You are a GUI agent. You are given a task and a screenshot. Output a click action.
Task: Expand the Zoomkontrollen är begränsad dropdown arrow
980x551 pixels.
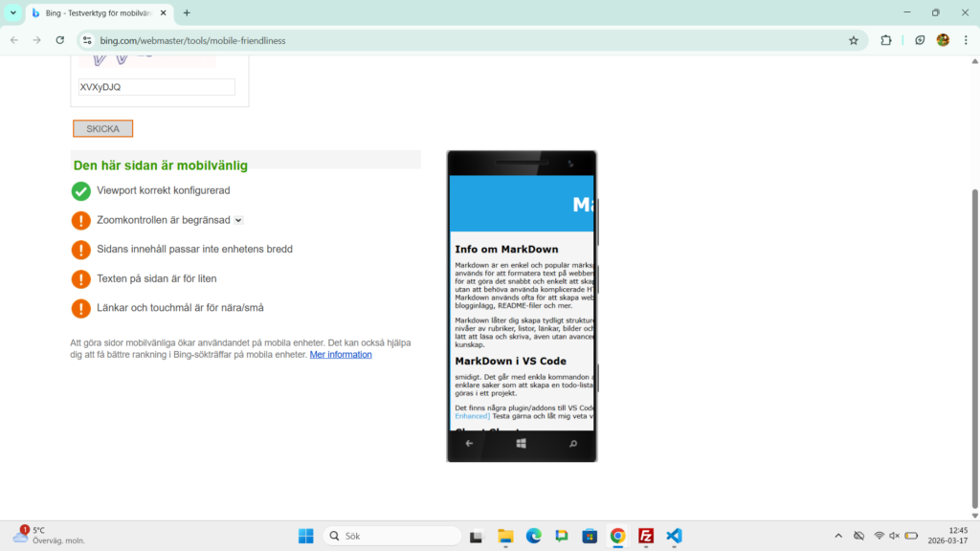[x=238, y=220]
